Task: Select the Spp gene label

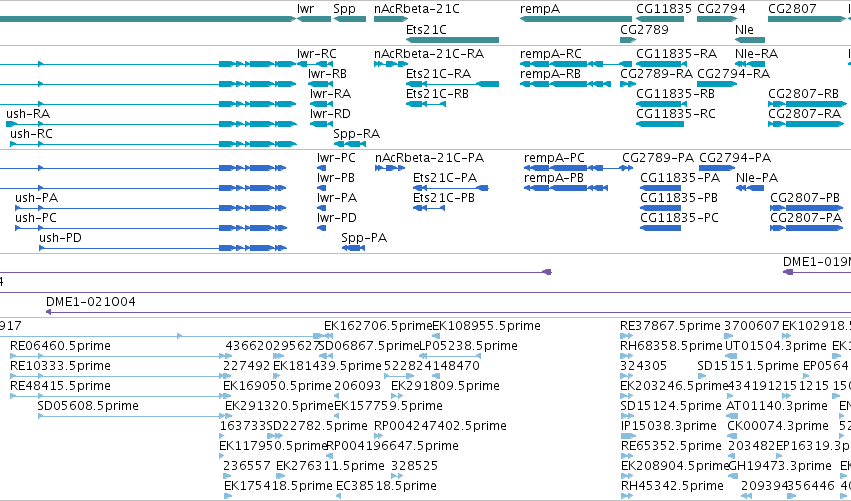Action: [344, 9]
